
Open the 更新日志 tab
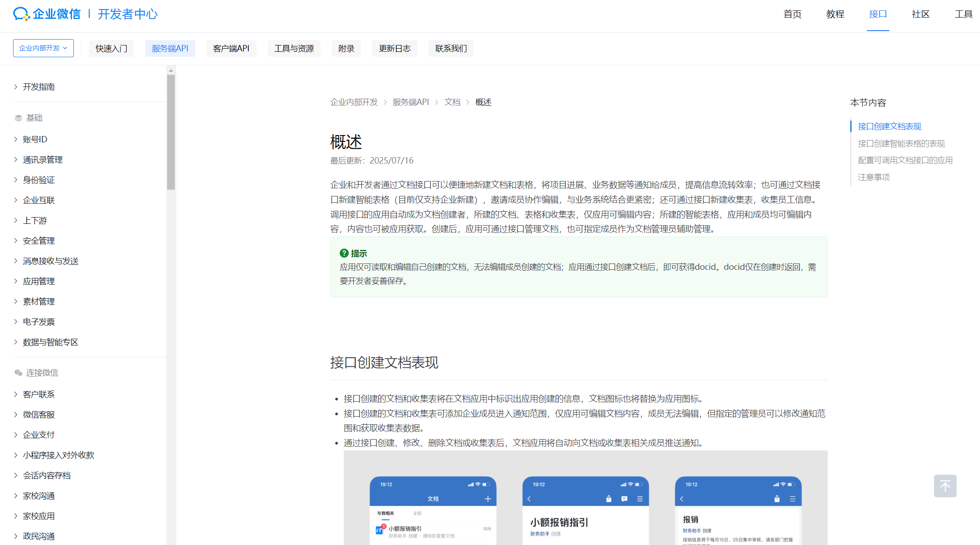[394, 48]
